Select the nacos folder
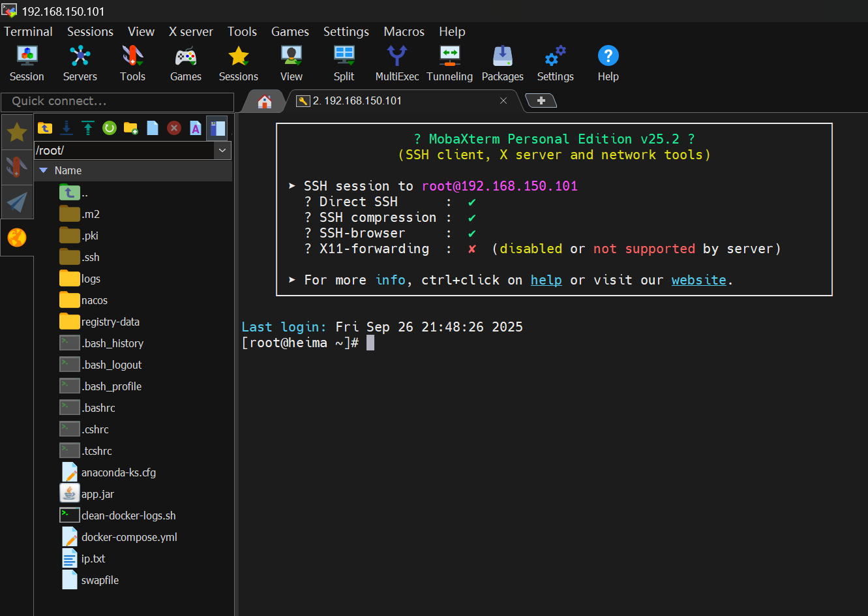The image size is (868, 616). click(x=83, y=300)
